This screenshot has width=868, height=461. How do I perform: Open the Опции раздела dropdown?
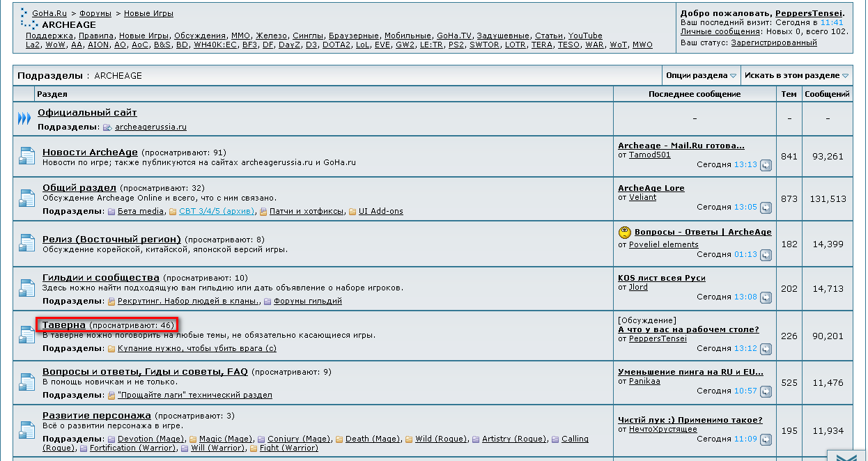702,75
